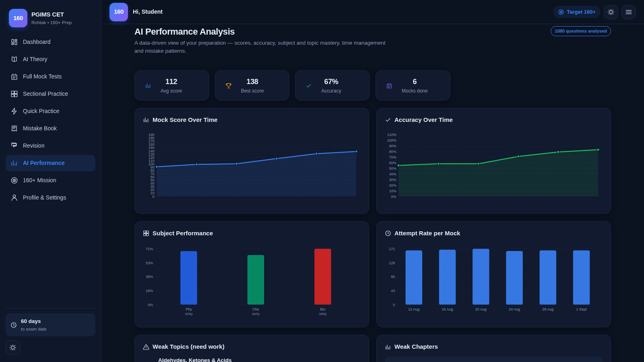Navigate to Sectional Practice
This screenshot has width=644, height=362.
tap(50, 94)
